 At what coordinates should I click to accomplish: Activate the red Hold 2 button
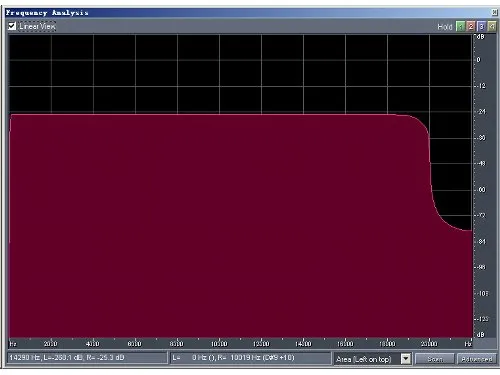pos(471,26)
